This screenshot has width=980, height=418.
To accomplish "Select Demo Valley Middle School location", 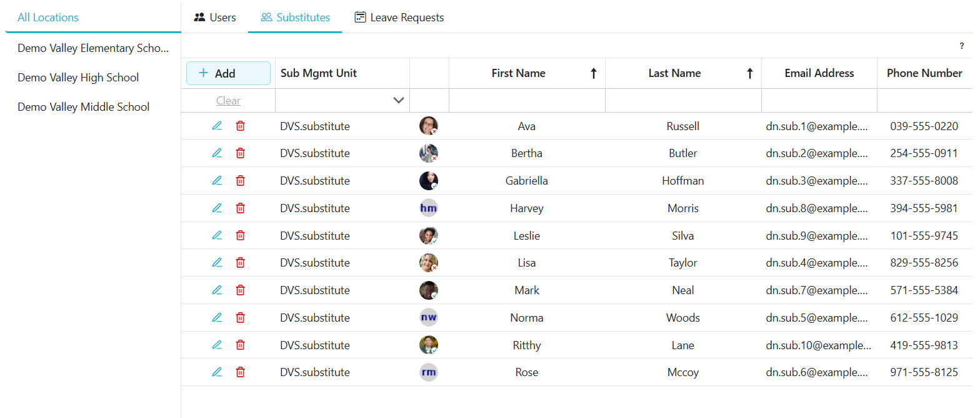I will tap(83, 107).
